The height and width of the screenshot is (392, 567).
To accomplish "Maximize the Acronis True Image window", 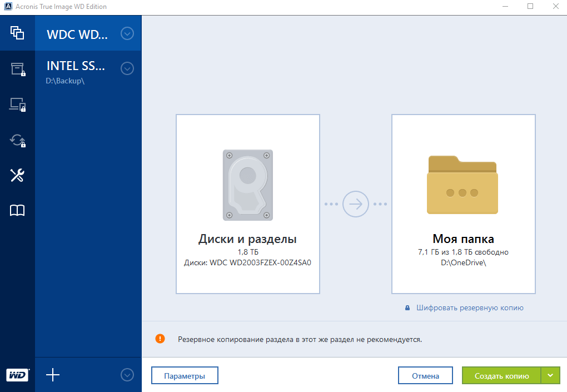I will pos(530,6).
